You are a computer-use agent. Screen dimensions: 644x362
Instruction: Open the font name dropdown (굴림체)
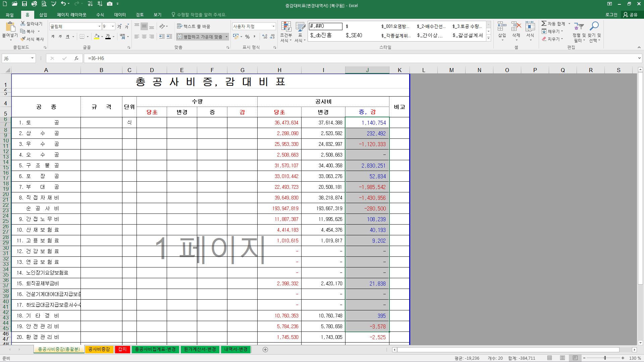point(99,26)
